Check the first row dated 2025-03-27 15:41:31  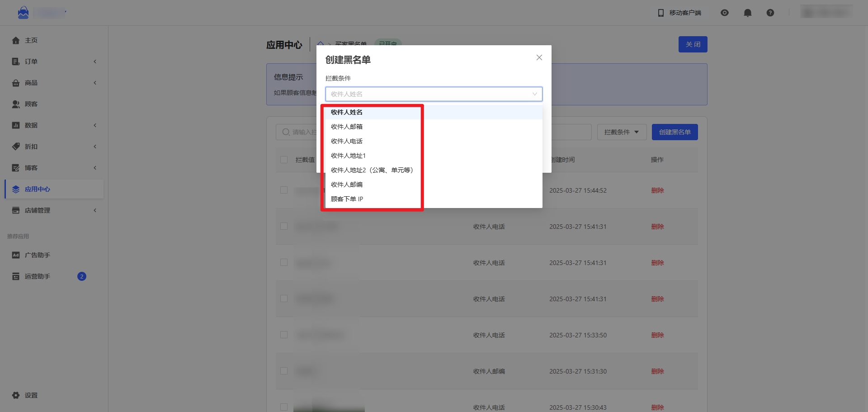point(284,226)
